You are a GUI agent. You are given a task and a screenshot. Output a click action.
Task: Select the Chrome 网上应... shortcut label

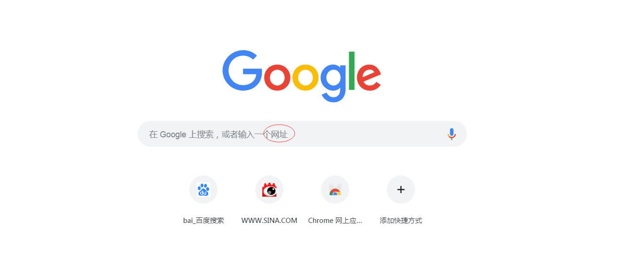point(335,221)
